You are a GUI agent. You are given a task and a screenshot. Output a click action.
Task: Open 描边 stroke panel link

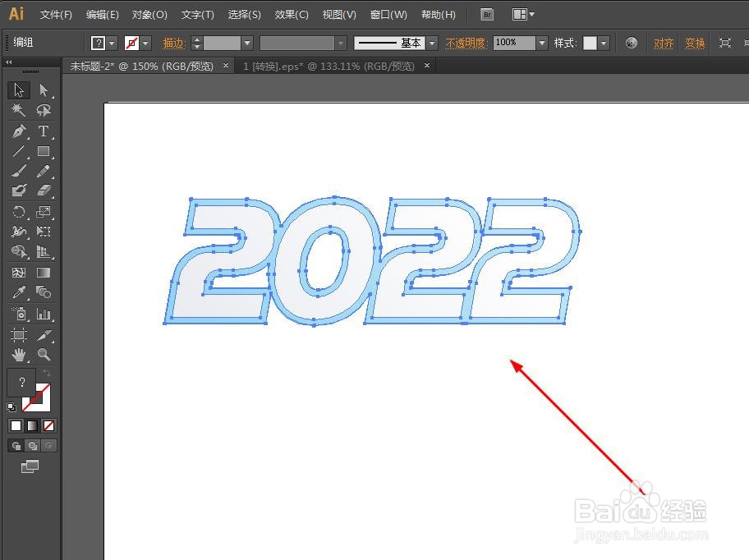(174, 44)
